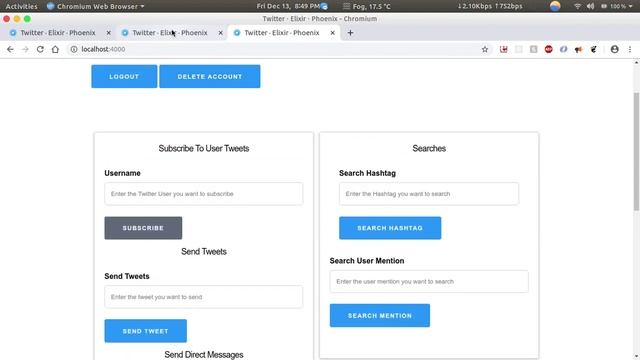Focus the Search User Mention input field
Screen dimensions: 640x360
click(429, 281)
